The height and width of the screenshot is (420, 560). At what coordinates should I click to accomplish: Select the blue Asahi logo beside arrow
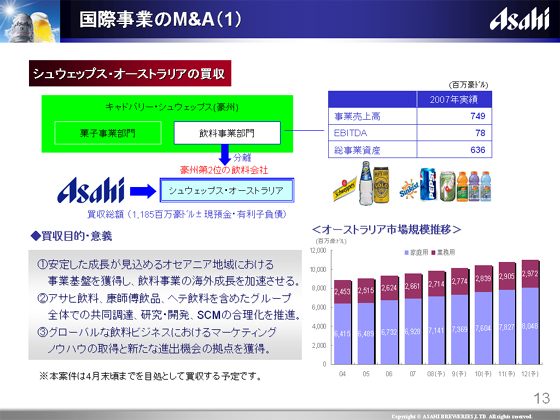click(x=91, y=190)
